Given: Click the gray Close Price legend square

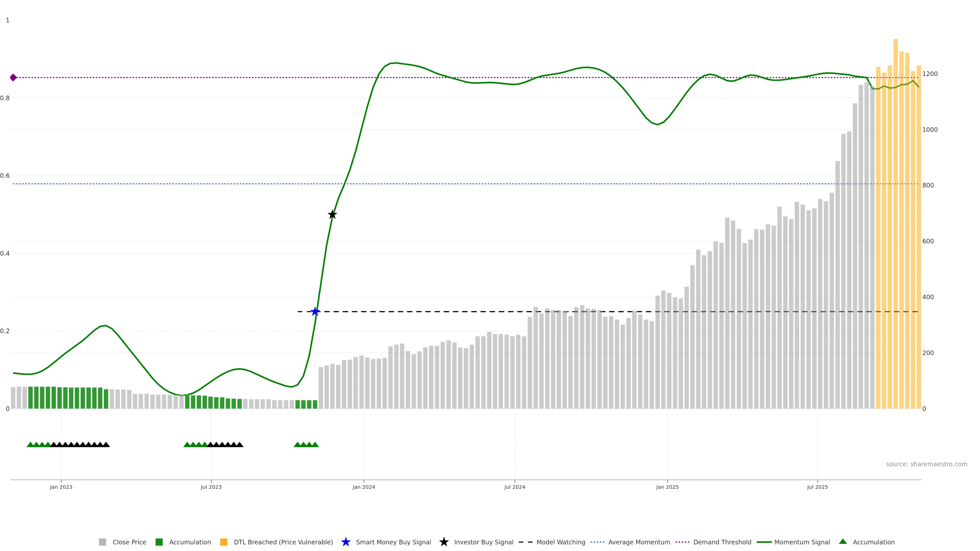Looking at the screenshot, I should 102,542.
